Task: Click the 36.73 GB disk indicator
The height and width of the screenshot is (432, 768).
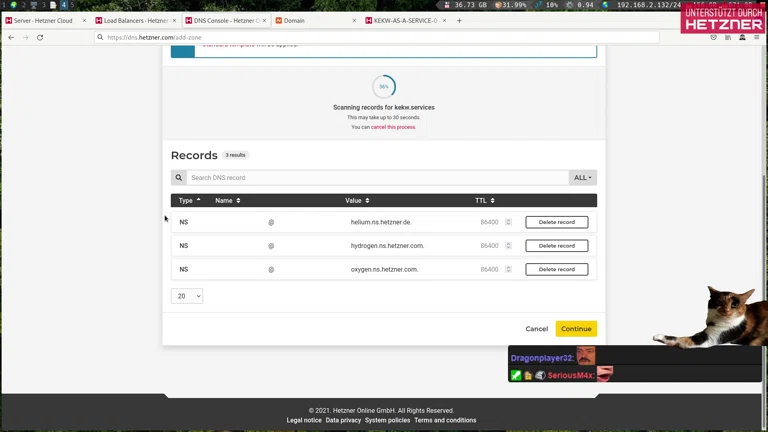Action: point(466,5)
